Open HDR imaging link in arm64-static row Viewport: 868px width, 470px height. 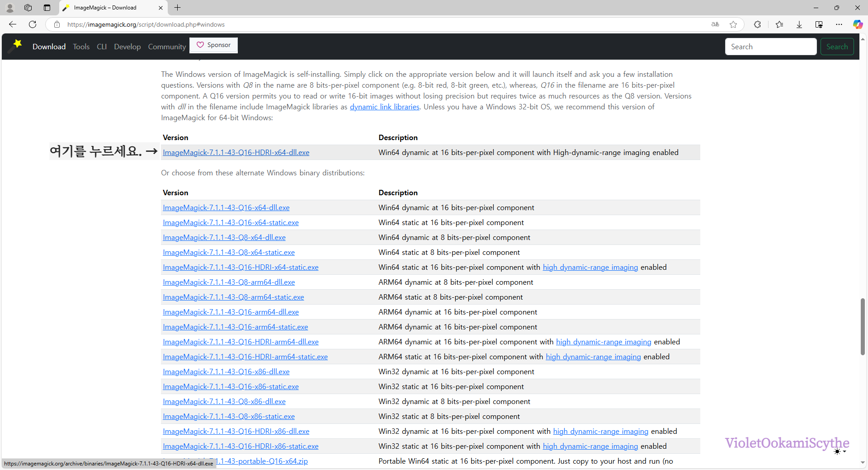coord(593,357)
